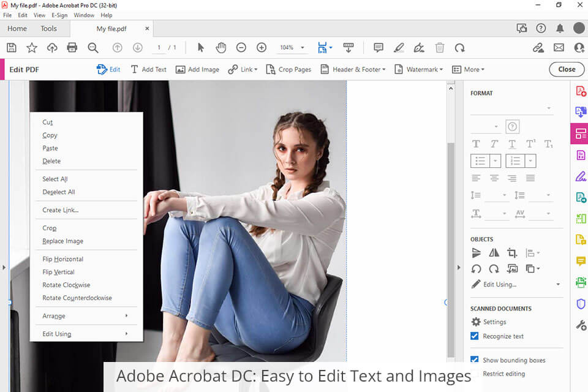Send file by email envelope icon
The image size is (588, 392).
tap(559, 48)
